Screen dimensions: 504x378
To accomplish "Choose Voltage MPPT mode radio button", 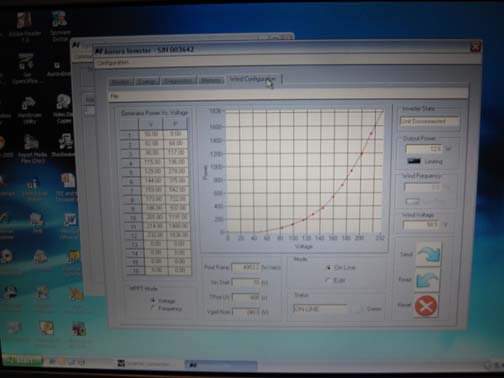I will [153, 300].
